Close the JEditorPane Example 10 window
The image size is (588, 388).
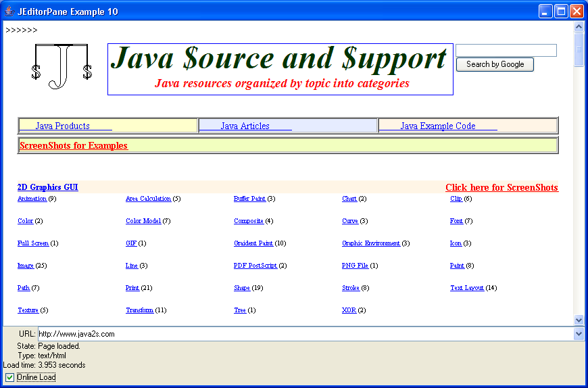[577, 11]
